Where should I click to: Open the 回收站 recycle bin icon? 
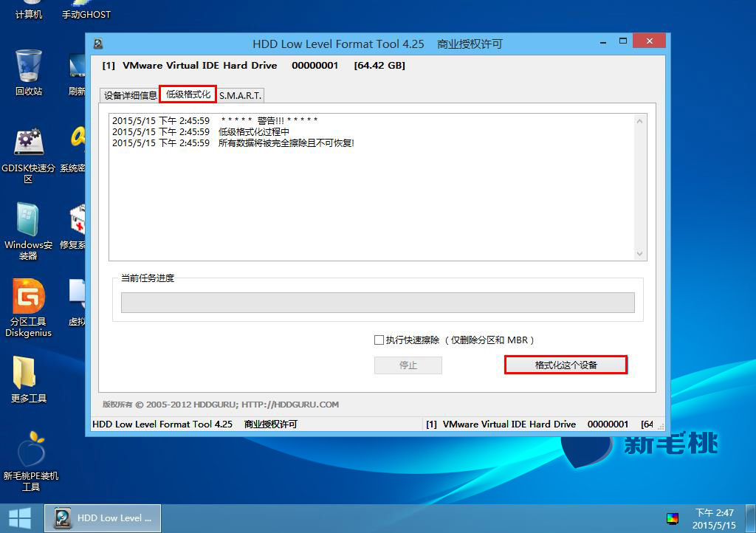[x=29, y=72]
